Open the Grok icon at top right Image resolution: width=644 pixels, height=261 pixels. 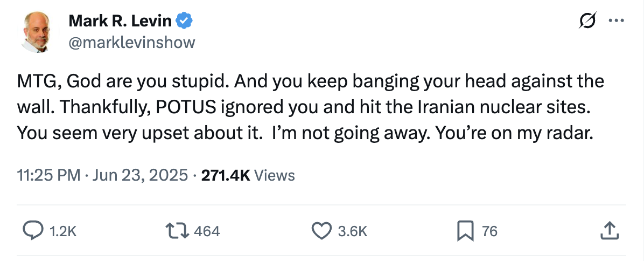point(588,21)
